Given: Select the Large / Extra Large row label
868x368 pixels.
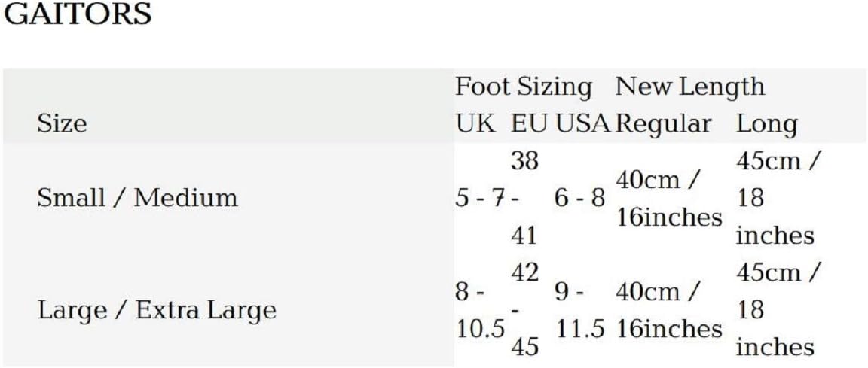Looking at the screenshot, I should pyautogui.click(x=157, y=311).
